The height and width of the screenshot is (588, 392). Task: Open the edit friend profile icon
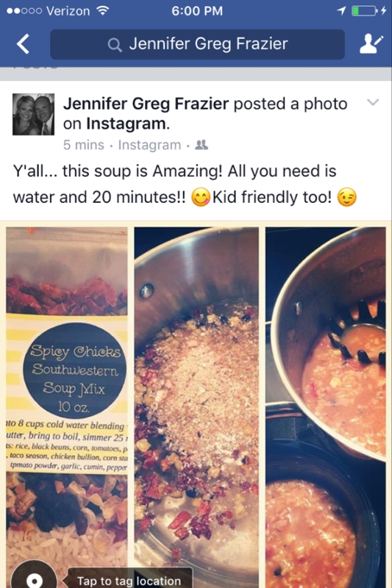[371, 44]
